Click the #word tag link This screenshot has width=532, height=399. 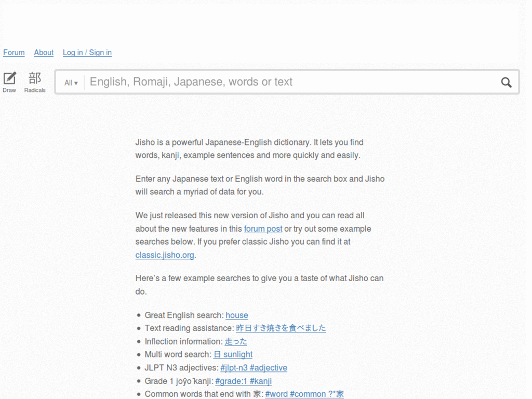(275, 394)
